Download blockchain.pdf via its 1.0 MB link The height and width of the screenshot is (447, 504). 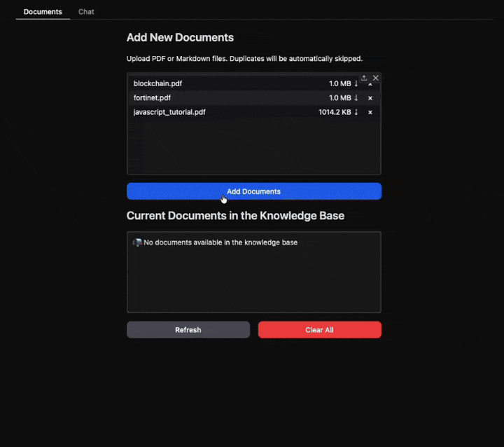point(343,84)
